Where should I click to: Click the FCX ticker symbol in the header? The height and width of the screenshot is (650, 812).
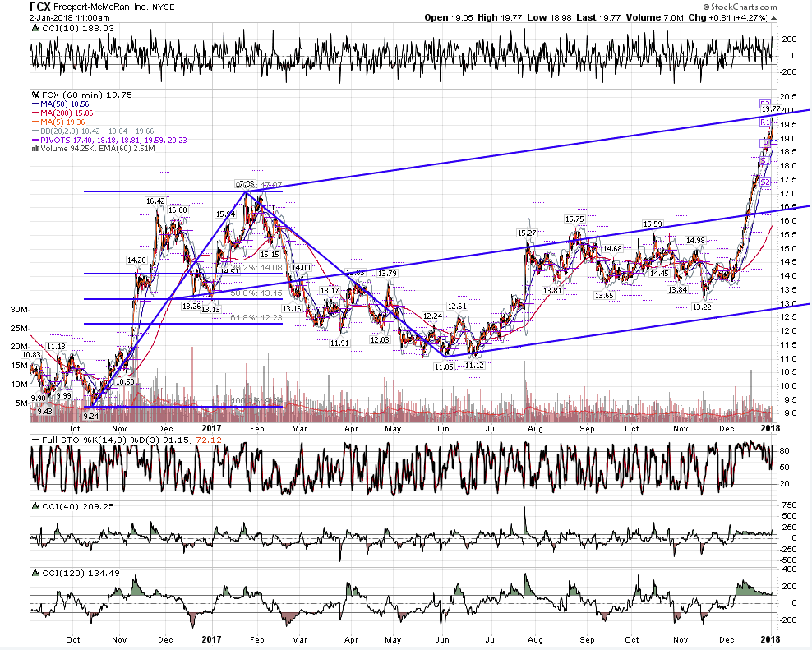click(x=40, y=7)
